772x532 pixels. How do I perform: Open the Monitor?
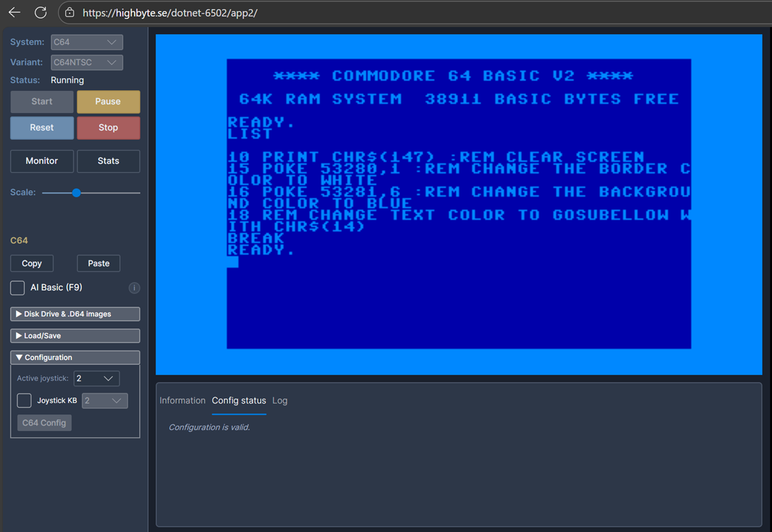click(x=42, y=161)
